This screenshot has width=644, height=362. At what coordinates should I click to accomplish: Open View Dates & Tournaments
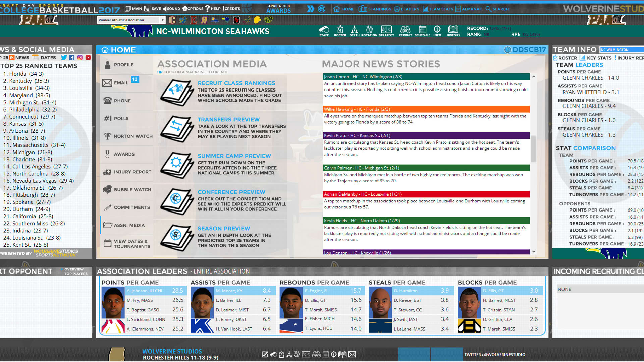tap(127, 244)
